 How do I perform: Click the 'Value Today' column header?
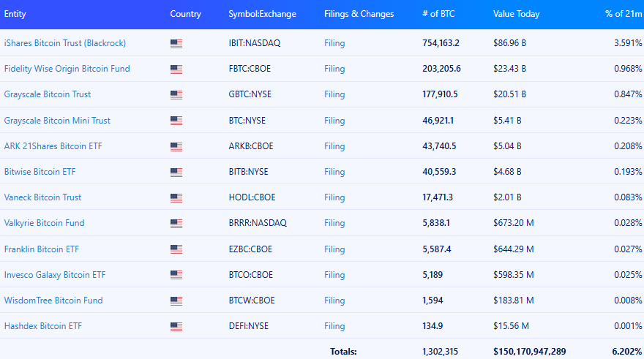pyautogui.click(x=516, y=14)
